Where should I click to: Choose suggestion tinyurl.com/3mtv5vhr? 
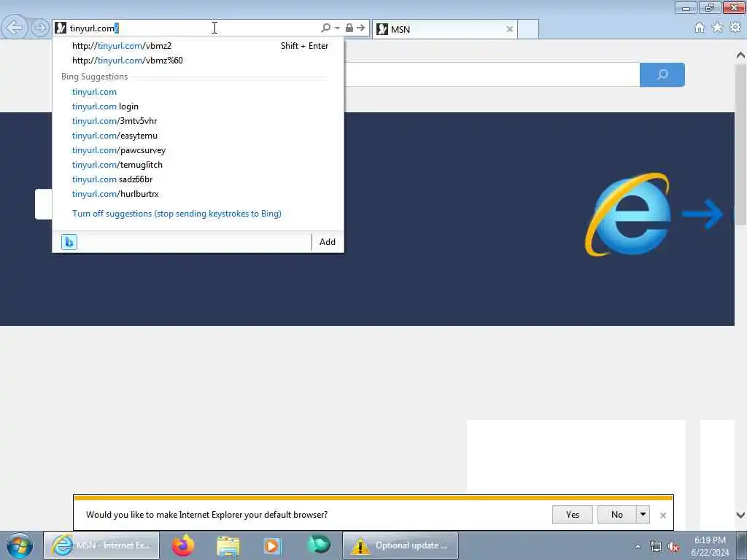click(198, 121)
